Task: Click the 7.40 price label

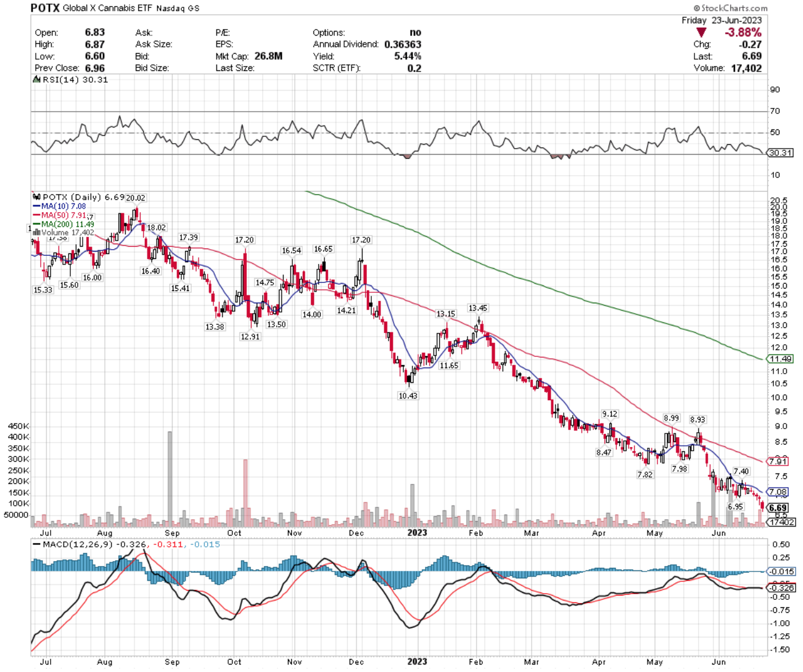Action: point(741,472)
